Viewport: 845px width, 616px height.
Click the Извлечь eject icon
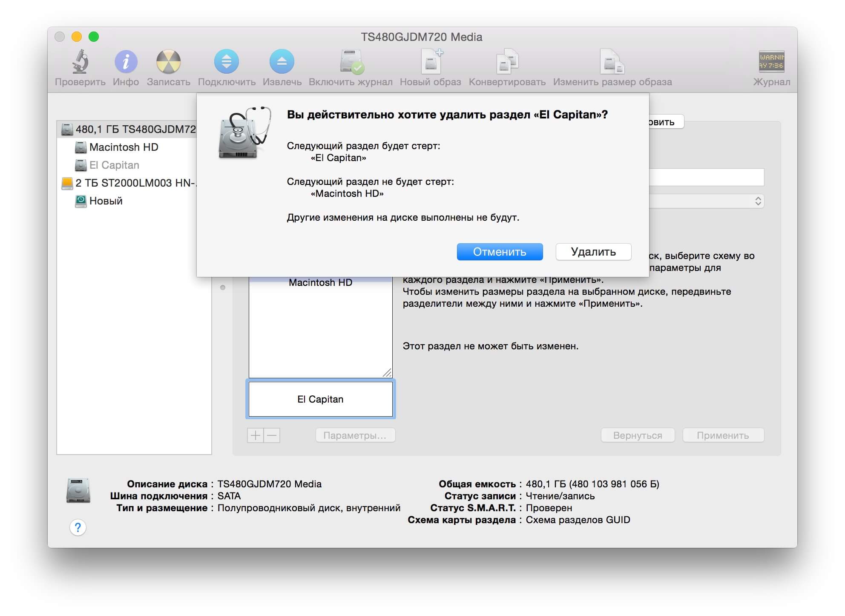282,62
